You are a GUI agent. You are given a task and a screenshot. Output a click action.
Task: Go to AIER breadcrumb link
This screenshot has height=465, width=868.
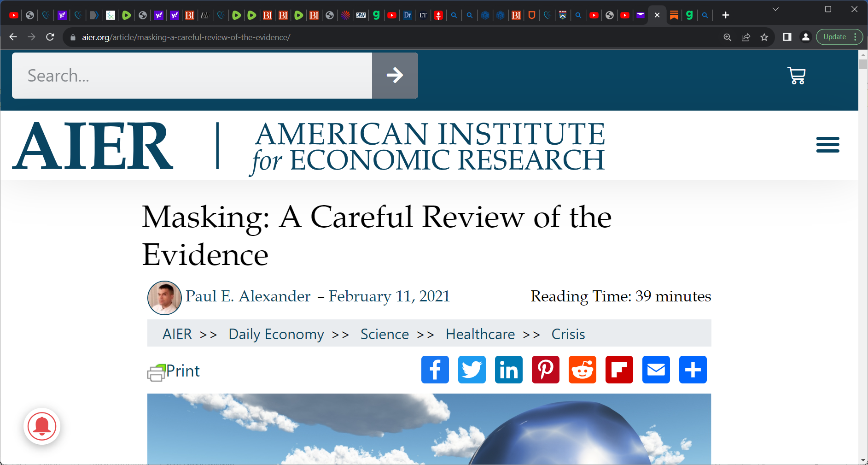(x=177, y=334)
